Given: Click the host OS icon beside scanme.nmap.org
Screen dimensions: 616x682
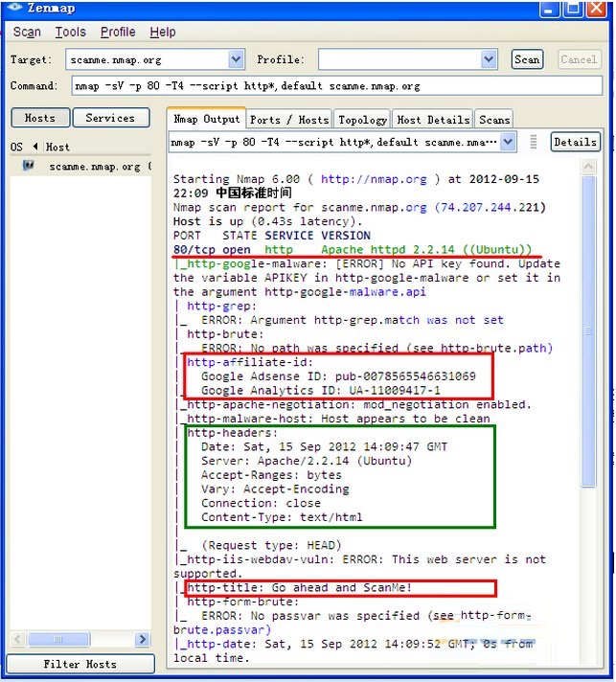Looking at the screenshot, I should tap(29, 166).
